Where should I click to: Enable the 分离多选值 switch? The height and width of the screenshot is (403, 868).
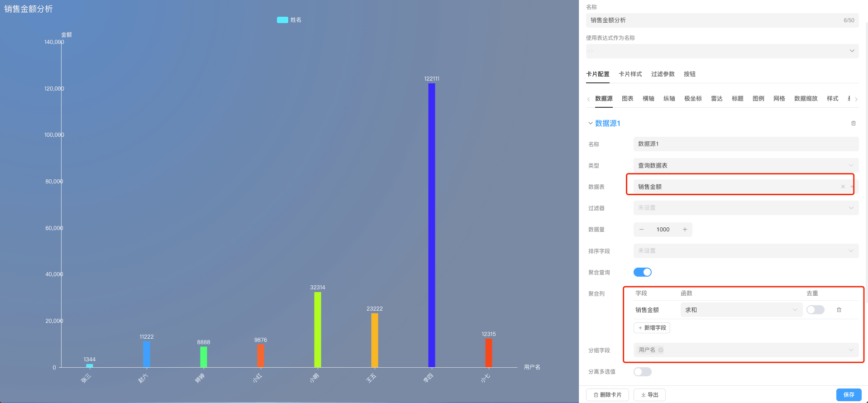pos(642,372)
